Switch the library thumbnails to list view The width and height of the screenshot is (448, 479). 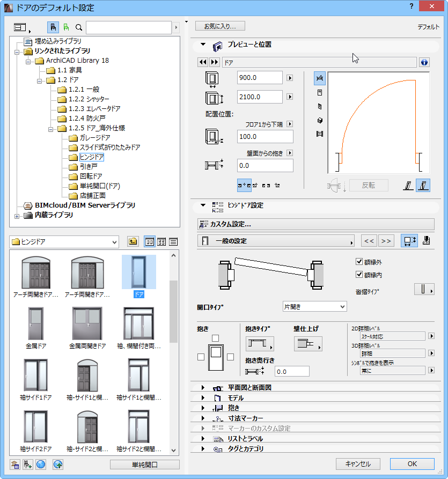click(x=172, y=241)
